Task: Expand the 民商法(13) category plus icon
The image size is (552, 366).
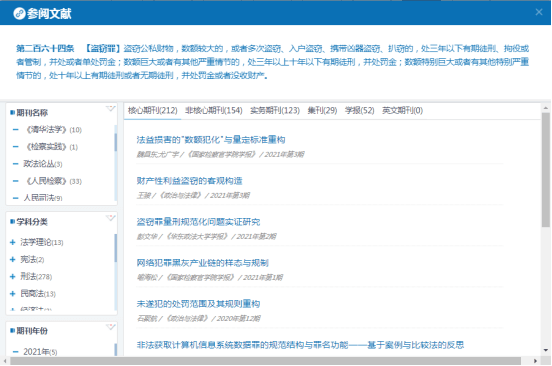Action: pos(13,294)
